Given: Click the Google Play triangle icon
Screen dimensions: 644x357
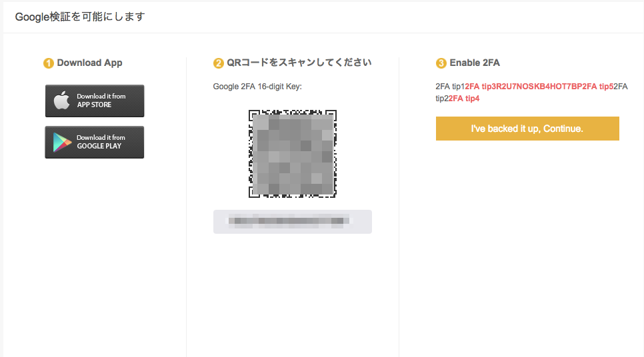Looking at the screenshot, I should coord(62,143).
